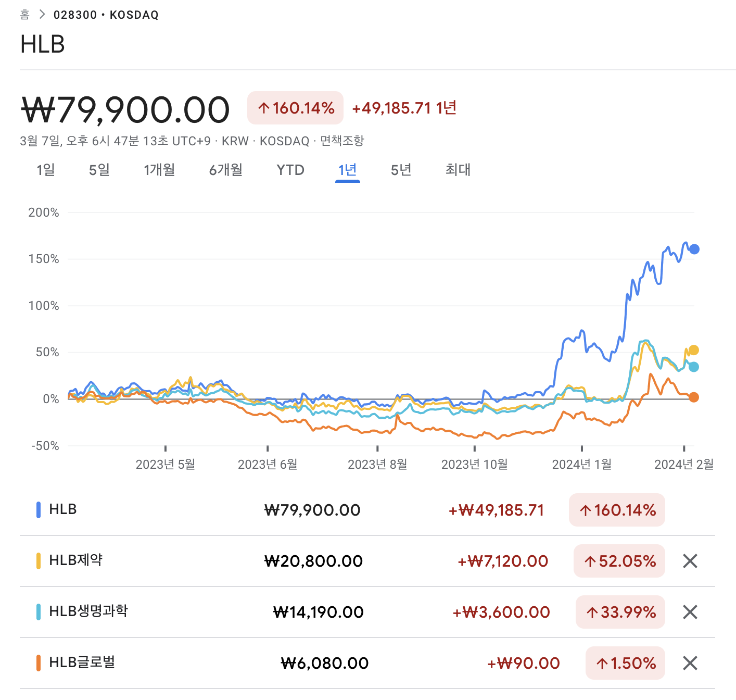Click the yellow HLB제약 endpoint dot

(x=693, y=350)
